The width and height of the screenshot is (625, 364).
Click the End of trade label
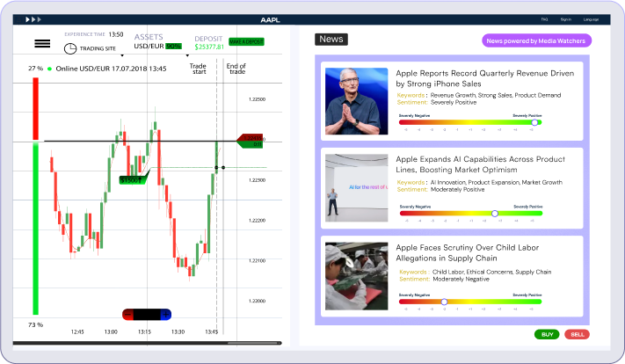pyautogui.click(x=236, y=69)
